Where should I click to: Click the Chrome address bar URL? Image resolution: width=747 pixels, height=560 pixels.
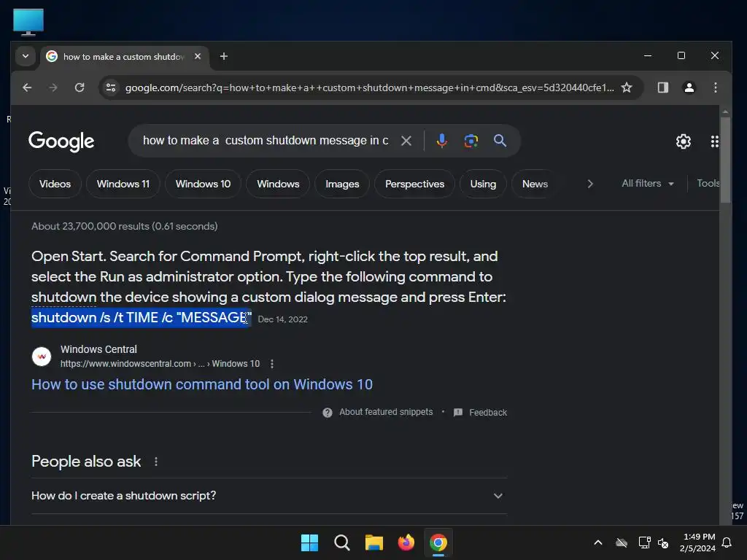coord(369,87)
